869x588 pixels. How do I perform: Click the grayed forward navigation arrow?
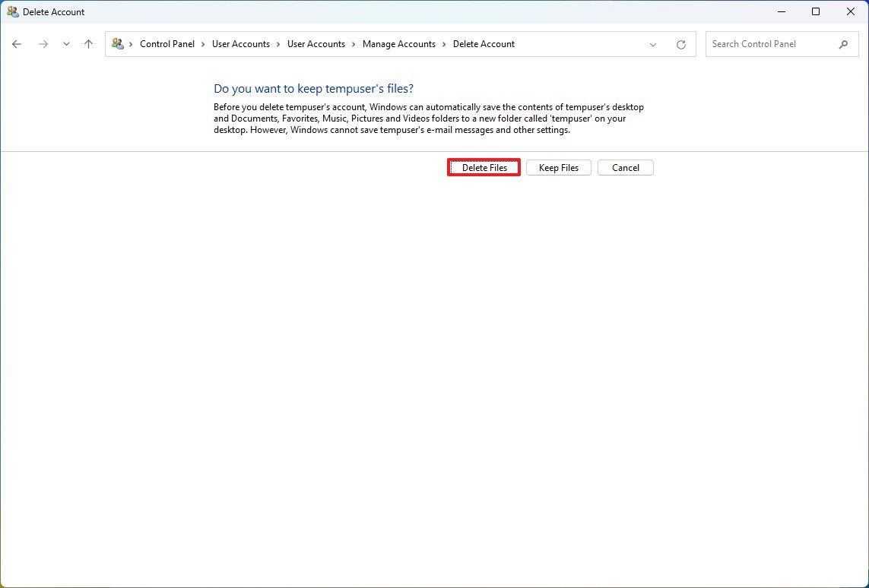click(43, 44)
